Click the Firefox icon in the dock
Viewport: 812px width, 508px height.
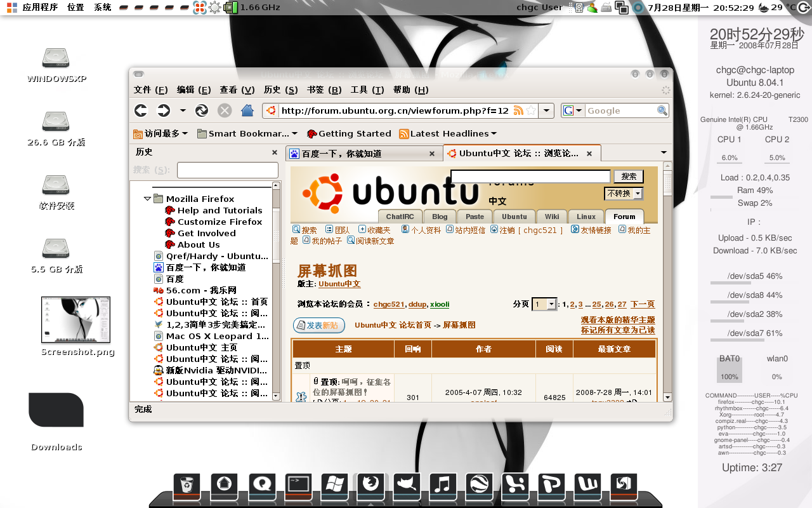[370, 486]
